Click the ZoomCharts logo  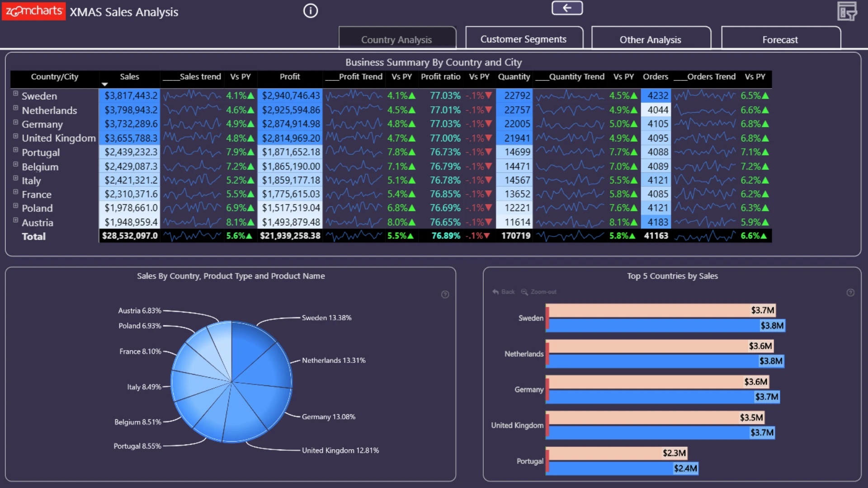tap(34, 11)
